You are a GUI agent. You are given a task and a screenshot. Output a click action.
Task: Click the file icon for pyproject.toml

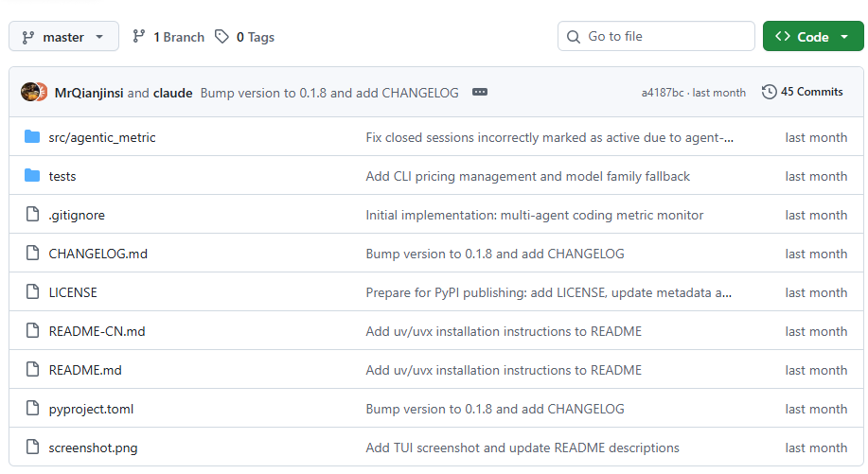(x=33, y=408)
